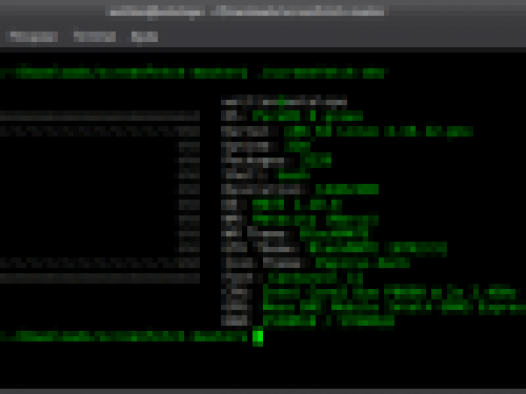Click the top dashed line of the ASCII logo
The height and width of the screenshot is (394, 526).
pyautogui.click(x=100, y=131)
